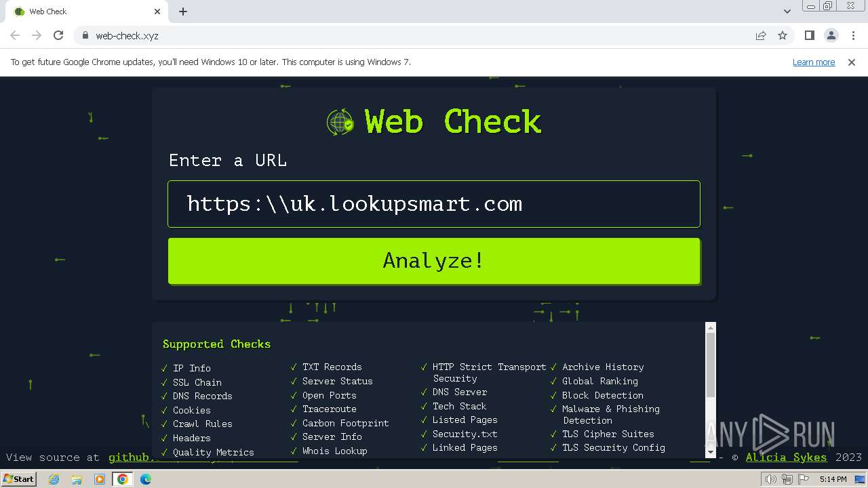
Task: Click the system clock showing 5:14 PM
Action: point(833,479)
